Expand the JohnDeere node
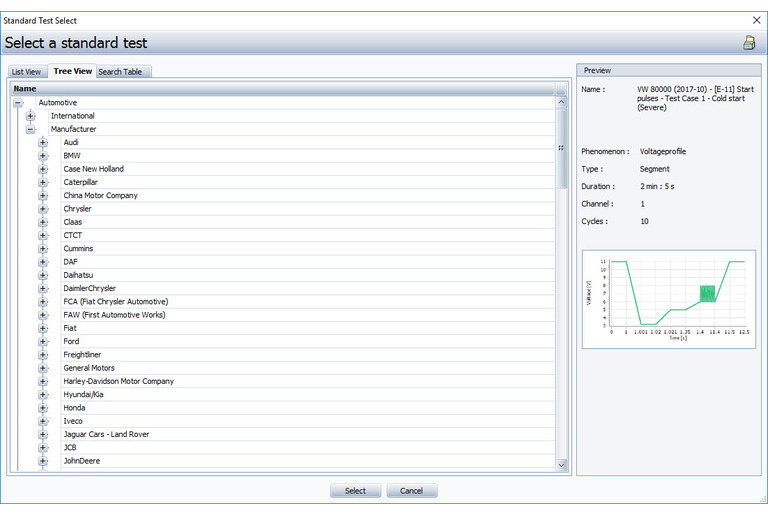This screenshot has height=515, width=768. click(x=43, y=460)
